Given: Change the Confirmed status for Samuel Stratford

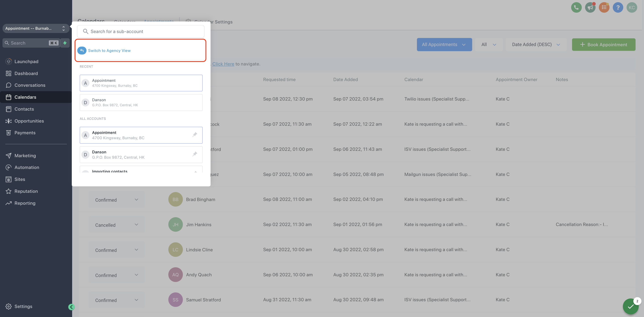Looking at the screenshot, I should pyautogui.click(x=117, y=300).
